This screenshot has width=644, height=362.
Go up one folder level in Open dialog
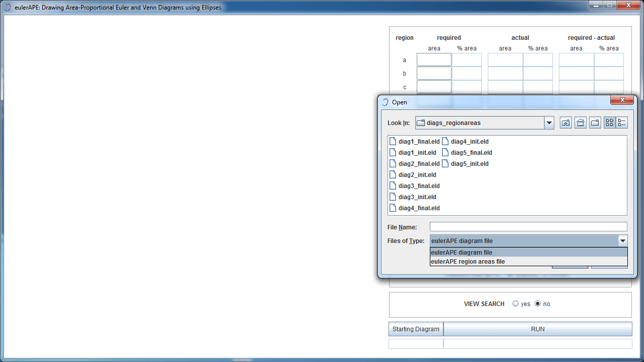click(x=565, y=123)
